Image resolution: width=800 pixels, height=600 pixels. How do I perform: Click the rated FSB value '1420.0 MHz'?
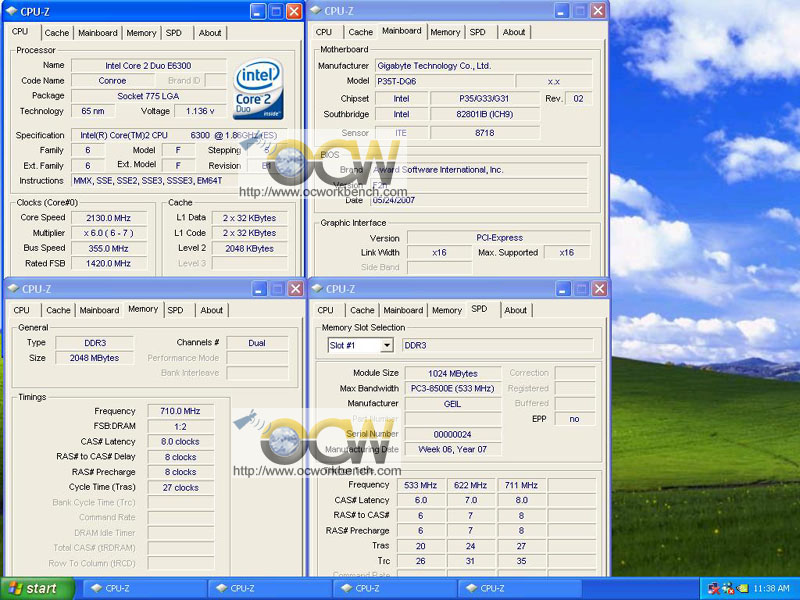109,263
